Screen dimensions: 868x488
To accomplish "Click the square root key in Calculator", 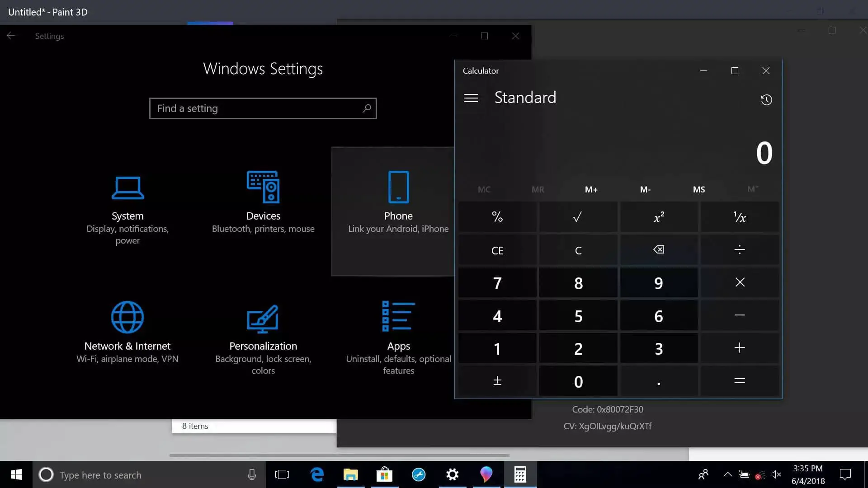I will click(578, 217).
